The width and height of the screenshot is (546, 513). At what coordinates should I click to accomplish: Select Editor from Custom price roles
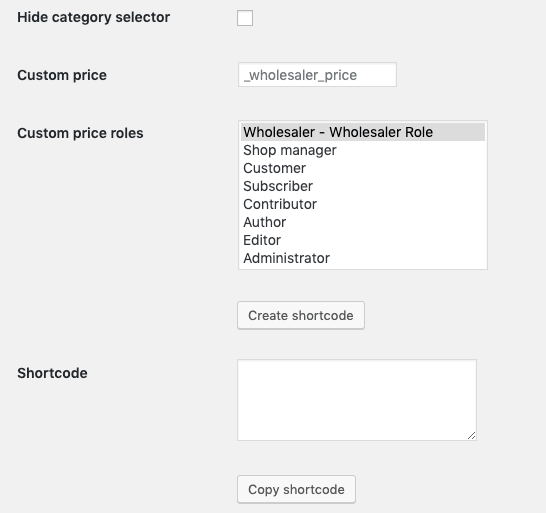pyautogui.click(x=363, y=240)
